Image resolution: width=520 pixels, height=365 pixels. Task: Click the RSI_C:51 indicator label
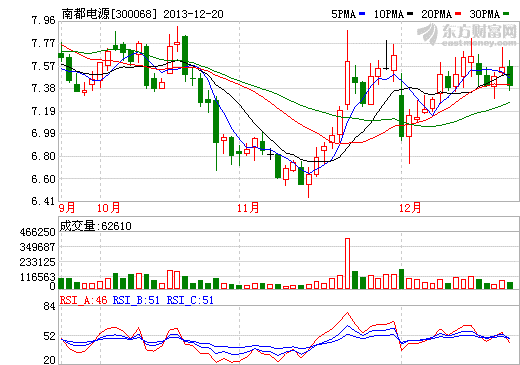pyautogui.click(x=190, y=300)
